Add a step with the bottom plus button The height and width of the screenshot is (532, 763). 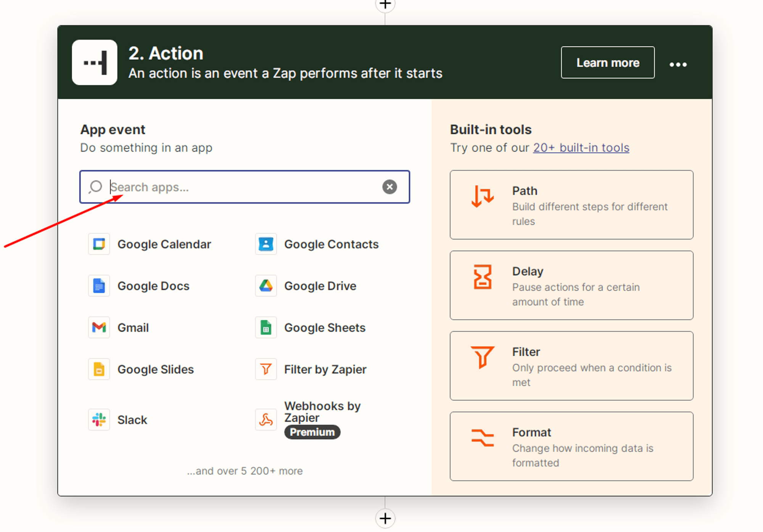[385, 518]
